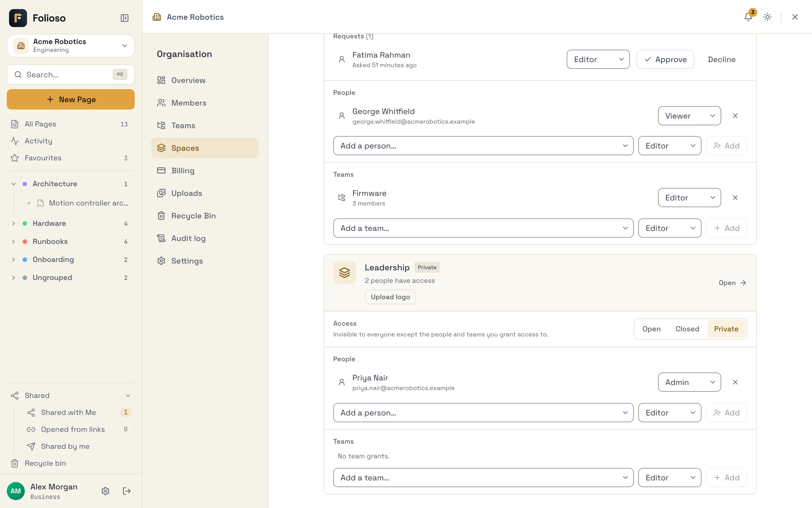Open notifications bell
The image size is (812, 508).
tap(748, 17)
